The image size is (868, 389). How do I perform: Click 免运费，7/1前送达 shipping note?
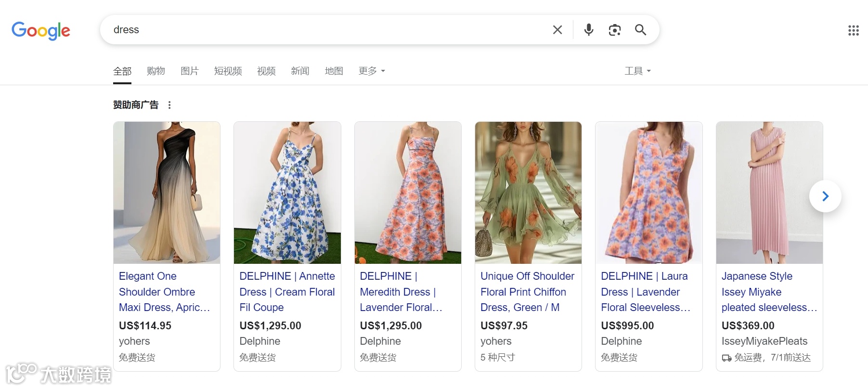coord(766,358)
